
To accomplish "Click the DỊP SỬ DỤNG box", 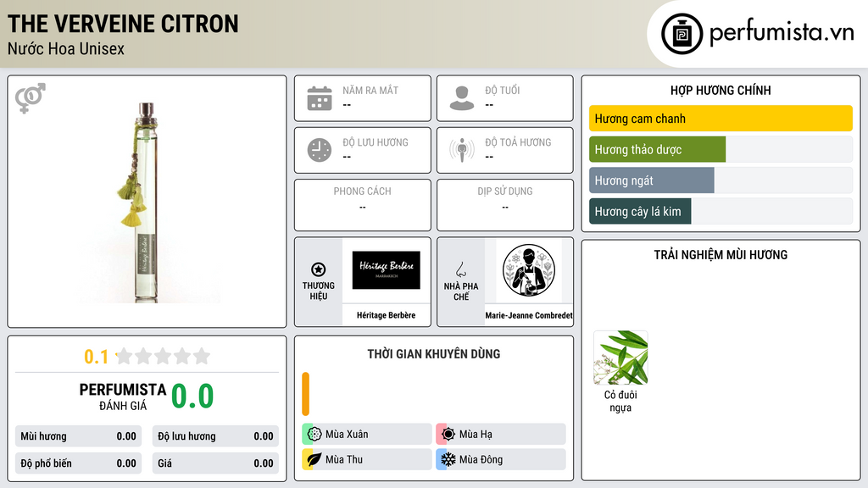I will point(505,205).
